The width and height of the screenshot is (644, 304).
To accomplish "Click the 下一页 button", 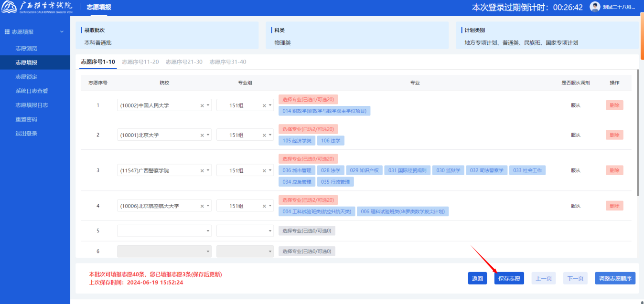I will click(575, 278).
